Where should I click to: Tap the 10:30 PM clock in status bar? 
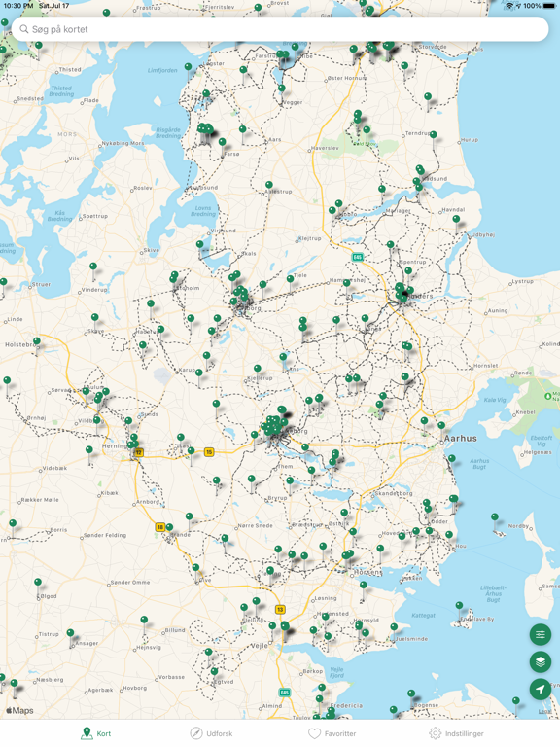coord(18,6)
